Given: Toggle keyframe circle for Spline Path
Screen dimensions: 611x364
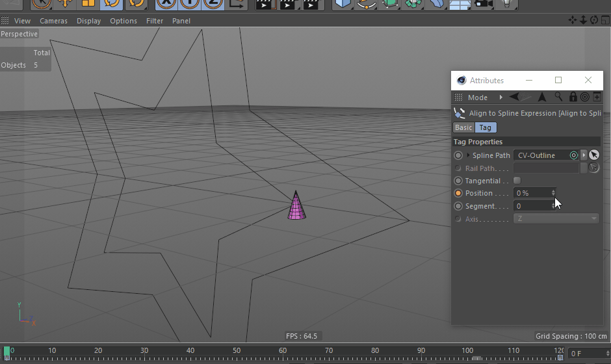Looking at the screenshot, I should (458, 155).
